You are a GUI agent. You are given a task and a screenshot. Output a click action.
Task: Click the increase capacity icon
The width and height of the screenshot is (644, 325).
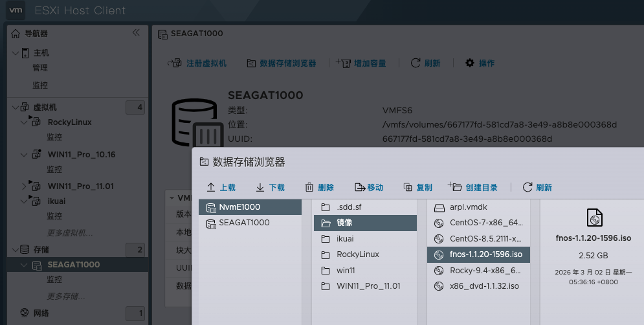[343, 63]
